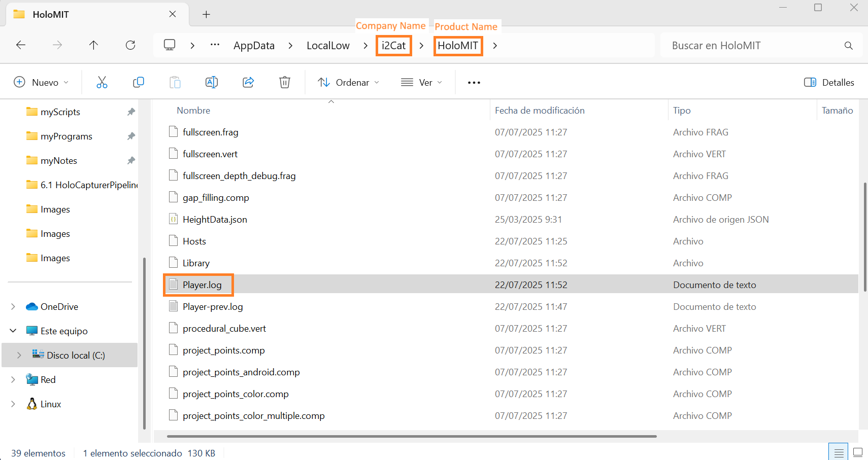Sort by Fecha de modificación column header
The width and height of the screenshot is (868, 460).
[540, 111]
